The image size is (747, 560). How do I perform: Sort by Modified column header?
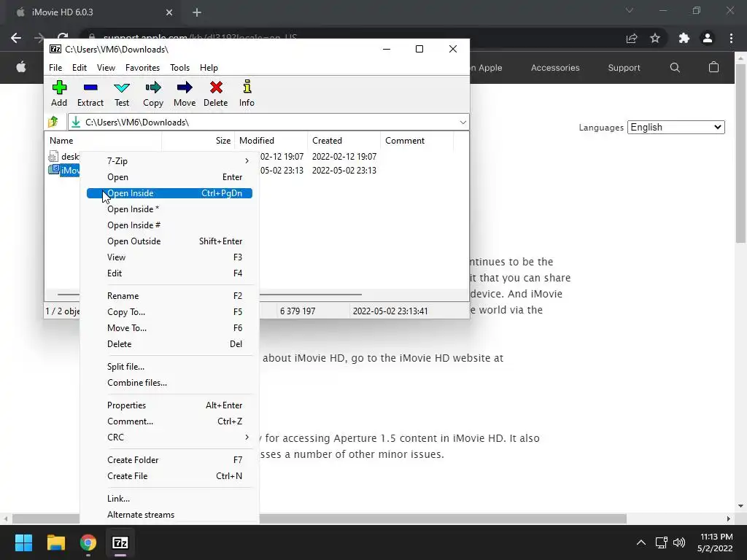pos(271,141)
